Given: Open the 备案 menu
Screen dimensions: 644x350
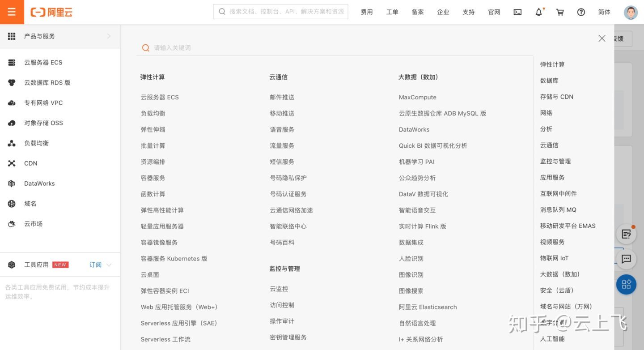Looking at the screenshot, I should (418, 12).
